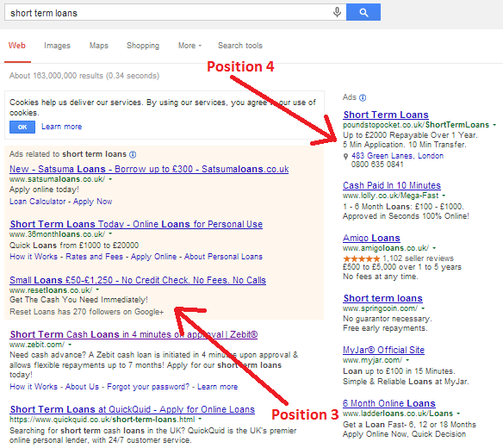Viewport: 503px width, 448px height.
Task: Click info icon next to Ads related to short term loans
Action: click(x=133, y=155)
